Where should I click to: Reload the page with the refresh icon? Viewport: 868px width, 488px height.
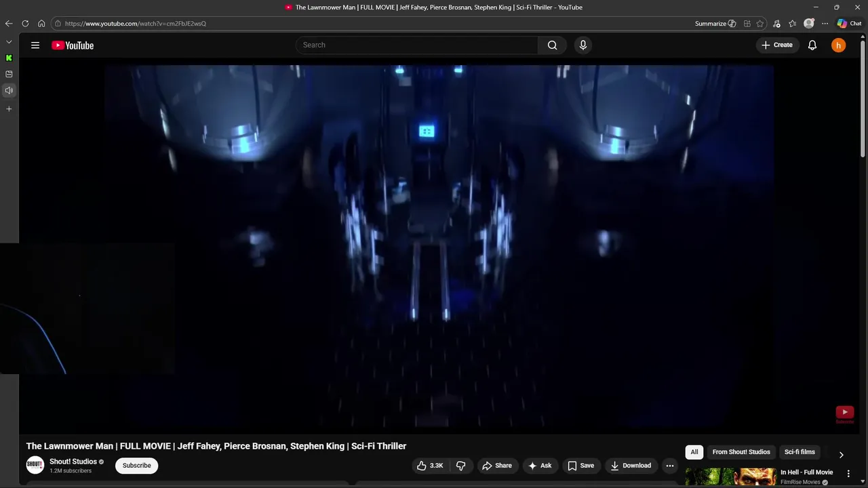(x=25, y=23)
